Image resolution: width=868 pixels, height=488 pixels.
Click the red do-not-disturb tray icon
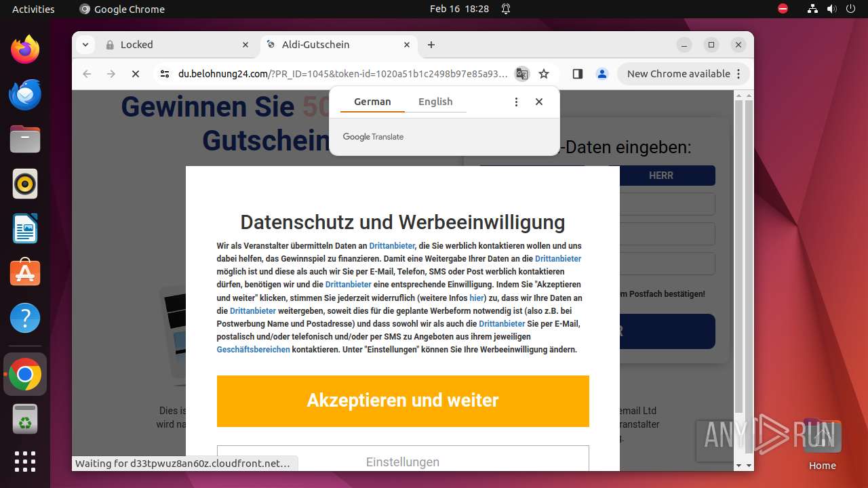coord(783,9)
